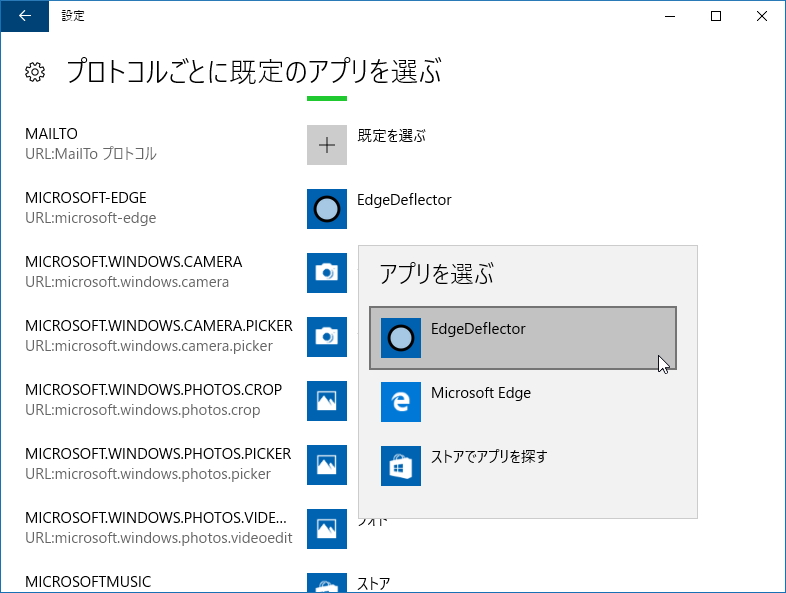Screen dimensions: 786x593
Task: Click the MAILTO protocol name
Action: click(x=51, y=134)
